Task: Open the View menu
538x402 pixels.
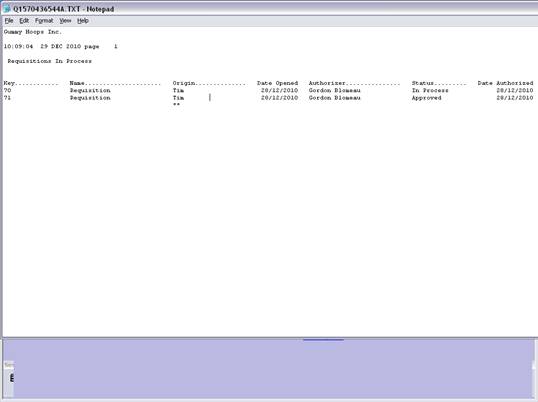Action: [x=65, y=21]
